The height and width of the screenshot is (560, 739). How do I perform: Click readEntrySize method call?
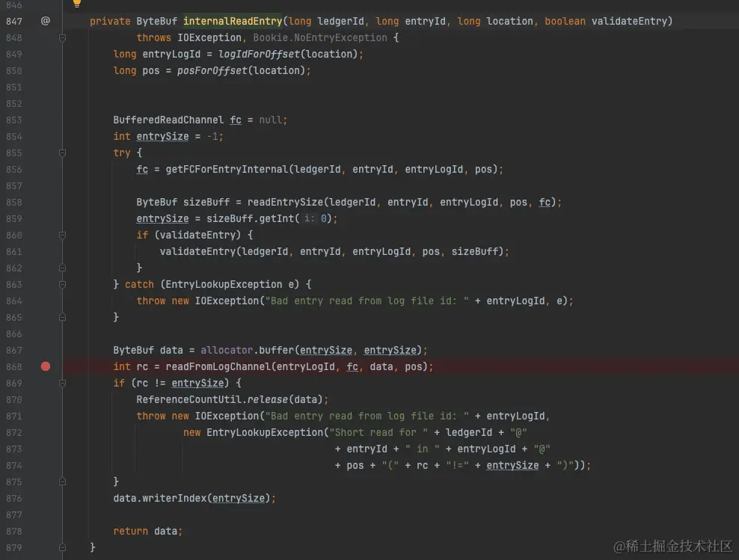click(285, 202)
